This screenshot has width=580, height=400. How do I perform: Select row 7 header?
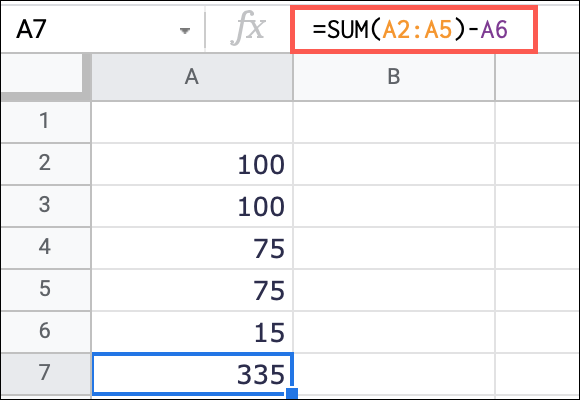pos(45,373)
